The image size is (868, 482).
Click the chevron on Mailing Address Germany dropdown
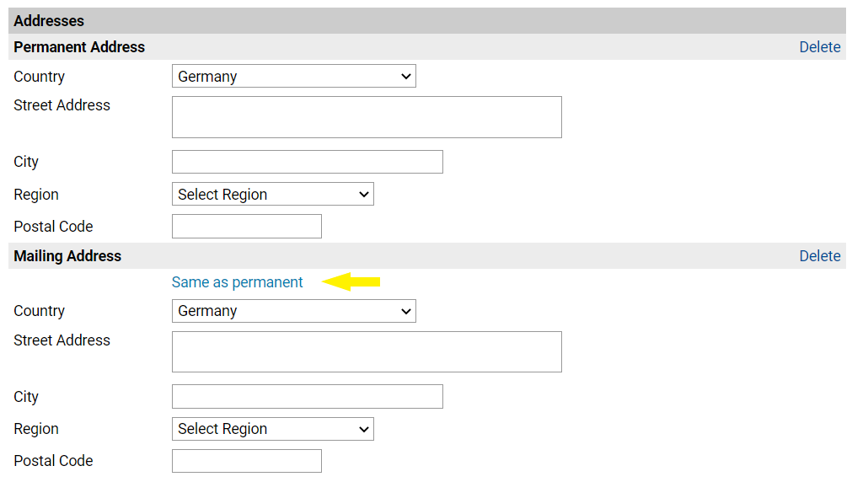click(405, 312)
